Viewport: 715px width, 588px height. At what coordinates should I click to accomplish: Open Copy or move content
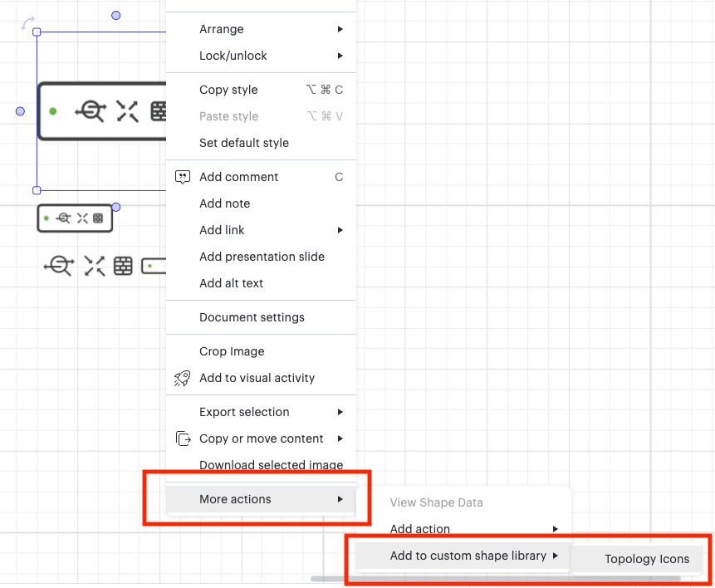tap(261, 439)
